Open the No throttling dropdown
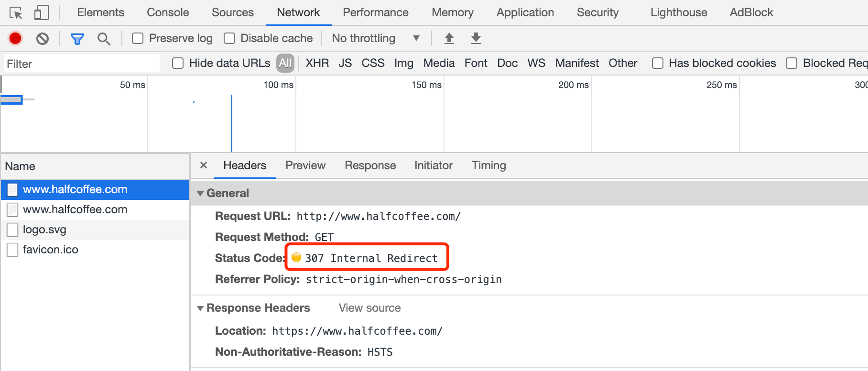Image resolution: width=868 pixels, height=371 pixels. pos(376,38)
